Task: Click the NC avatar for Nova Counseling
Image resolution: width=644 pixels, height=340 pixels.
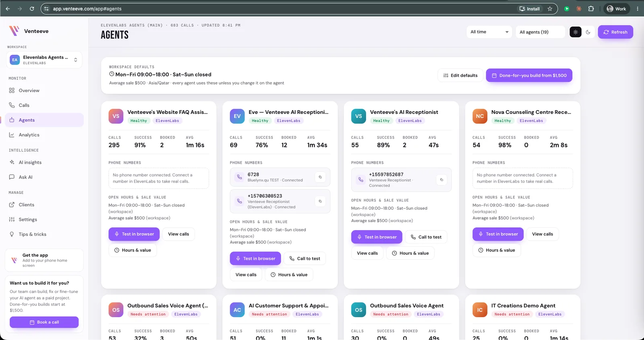Action: tap(480, 116)
